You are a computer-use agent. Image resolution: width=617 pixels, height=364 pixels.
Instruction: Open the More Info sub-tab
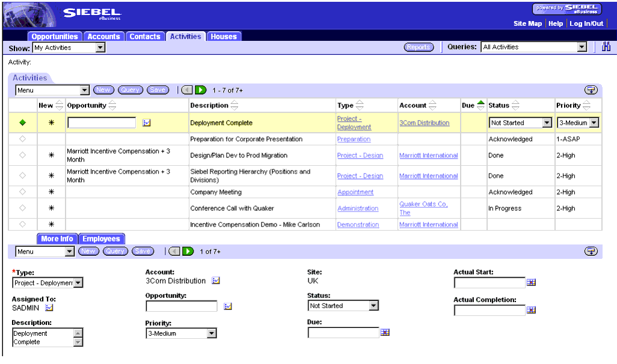(x=57, y=238)
